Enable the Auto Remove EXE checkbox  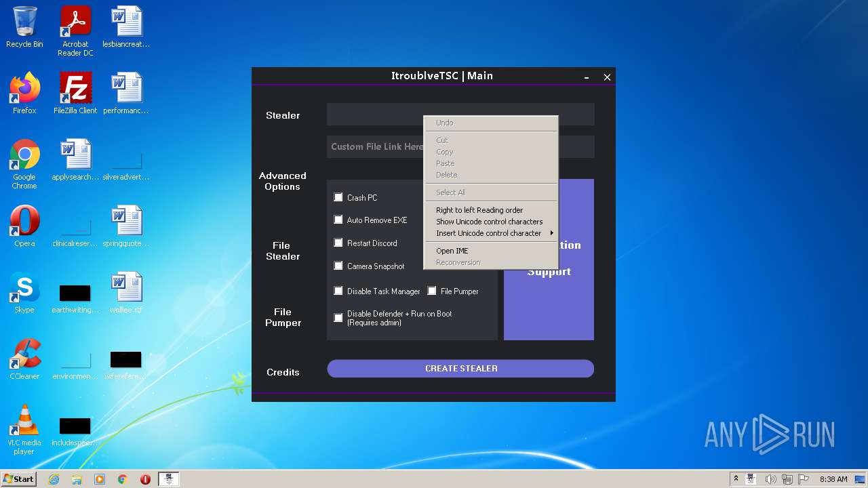tap(338, 220)
